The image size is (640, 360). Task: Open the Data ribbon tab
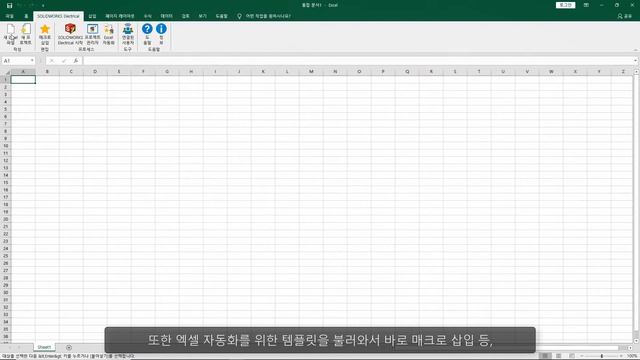click(167, 16)
